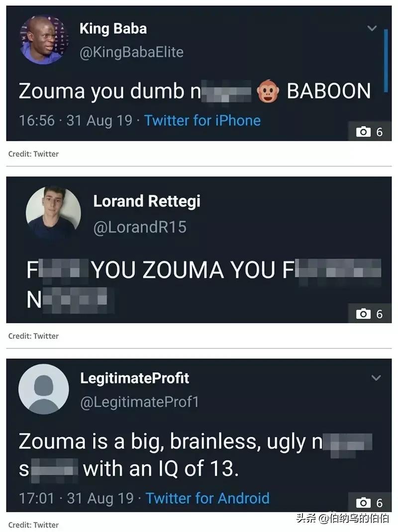Viewport: 398px width, 532px height.
Task: Click camera icon on LegitimateProfit's tweet
Action: coord(364,503)
